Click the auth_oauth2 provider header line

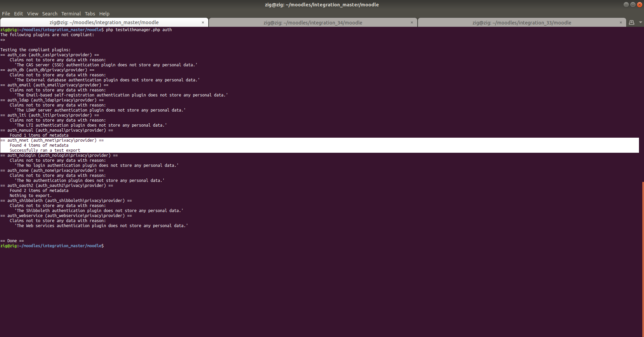pyautogui.click(x=57, y=186)
